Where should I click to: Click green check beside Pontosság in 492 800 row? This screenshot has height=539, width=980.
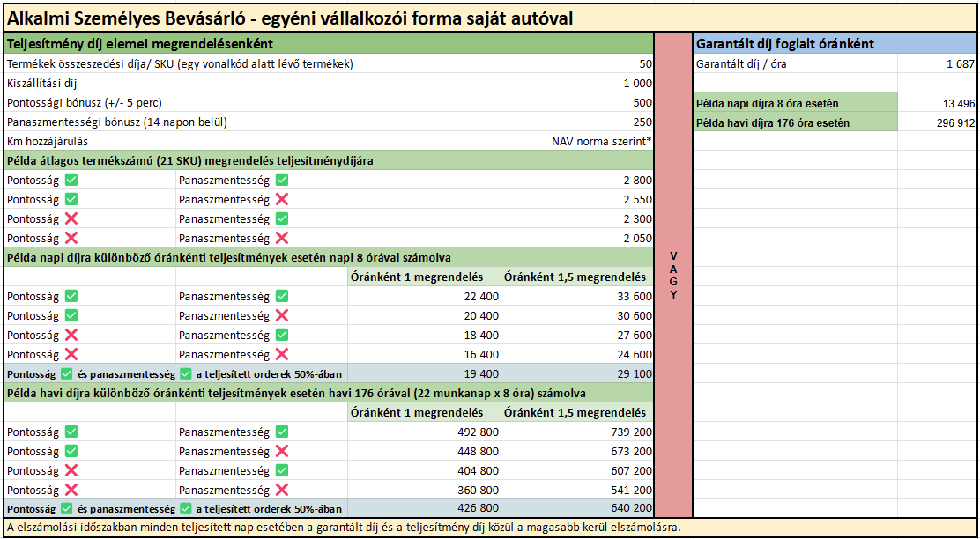(71, 432)
